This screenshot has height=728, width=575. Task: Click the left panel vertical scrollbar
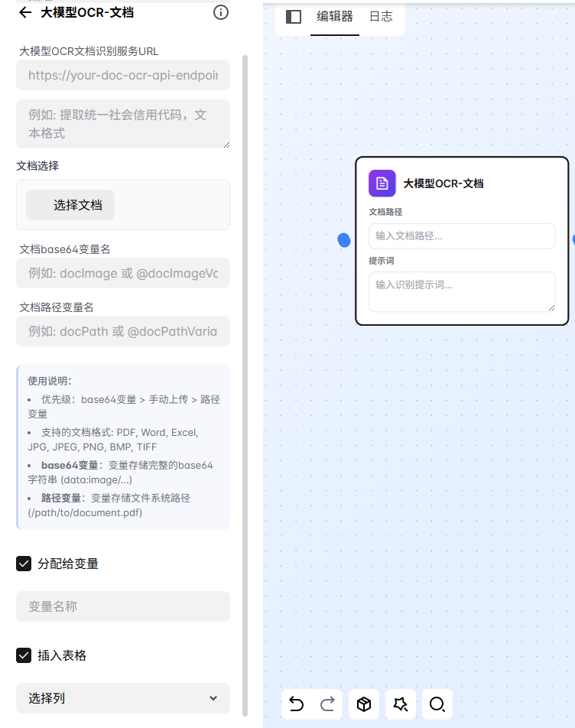point(245,386)
